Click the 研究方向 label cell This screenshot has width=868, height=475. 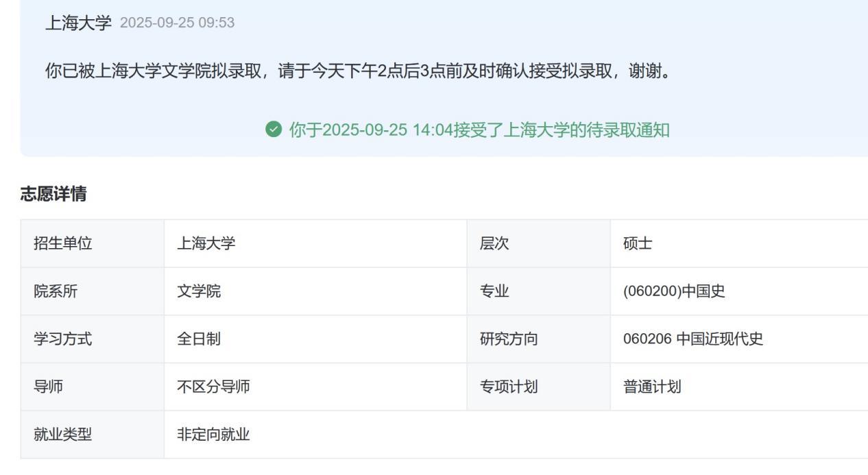pos(538,339)
